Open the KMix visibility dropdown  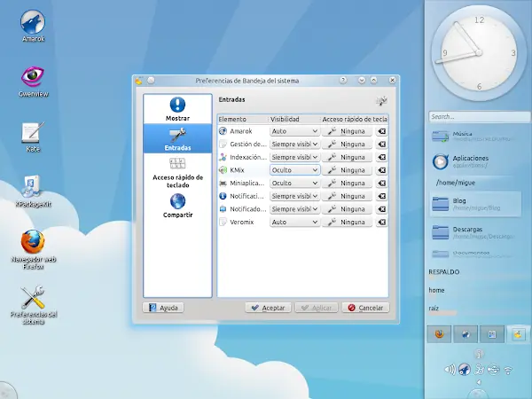294,170
